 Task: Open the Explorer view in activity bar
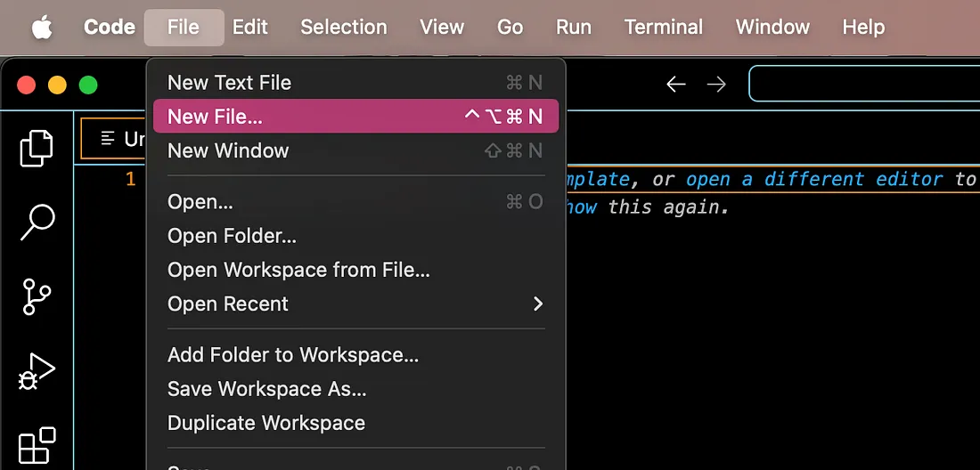pos(37,148)
